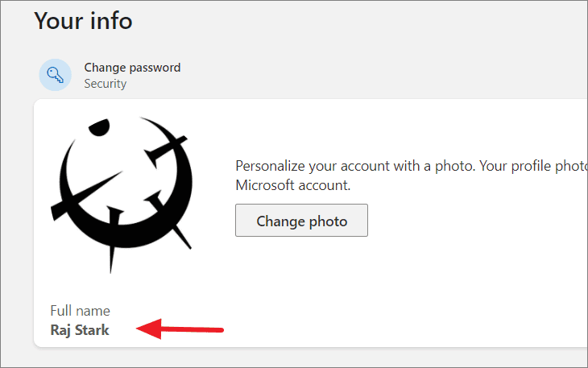This screenshot has width=588, height=368.
Task: Click the Microsoft account text line
Action: (x=293, y=185)
